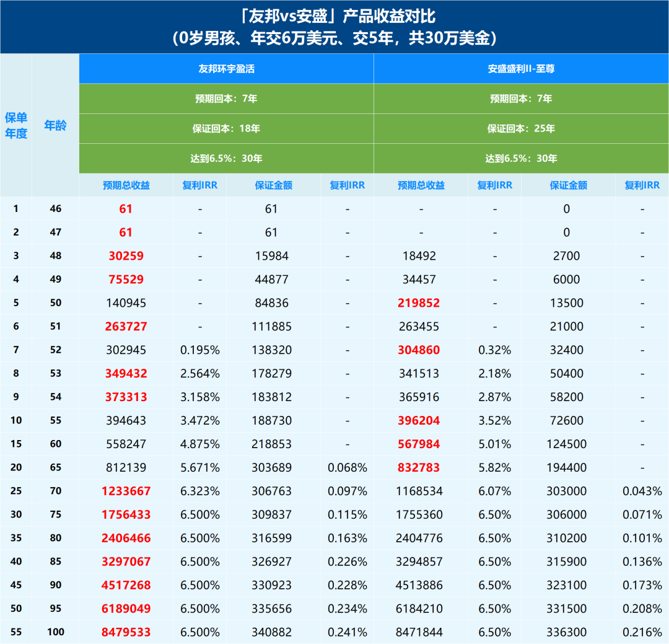The height and width of the screenshot is (644, 669).
Task: Click the 安盛盛利II-至尊 product header
Action: (x=521, y=69)
